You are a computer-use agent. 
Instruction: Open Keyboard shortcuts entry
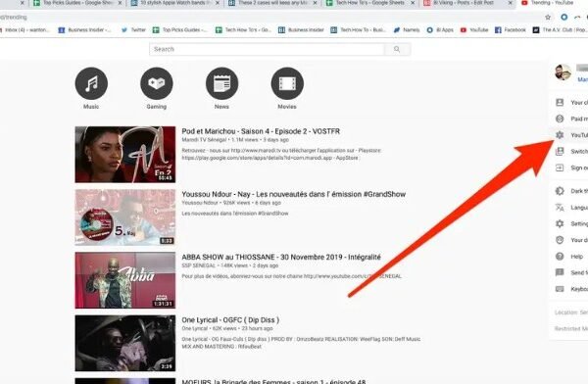[570, 289]
